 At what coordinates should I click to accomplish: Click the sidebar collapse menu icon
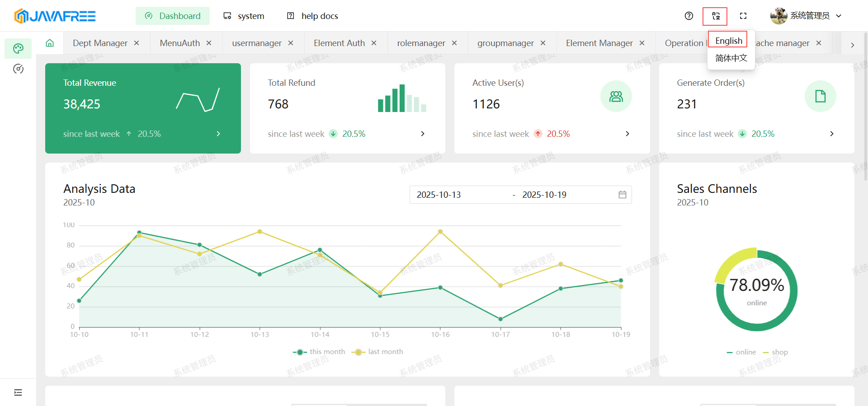[x=18, y=392]
